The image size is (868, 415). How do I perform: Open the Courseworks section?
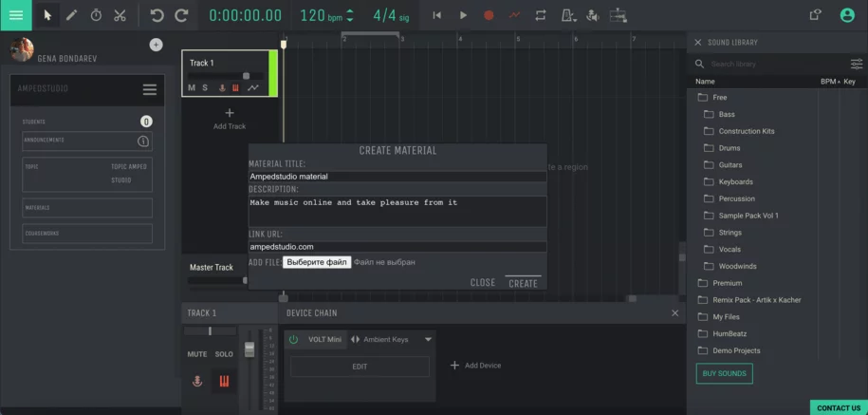click(x=87, y=234)
